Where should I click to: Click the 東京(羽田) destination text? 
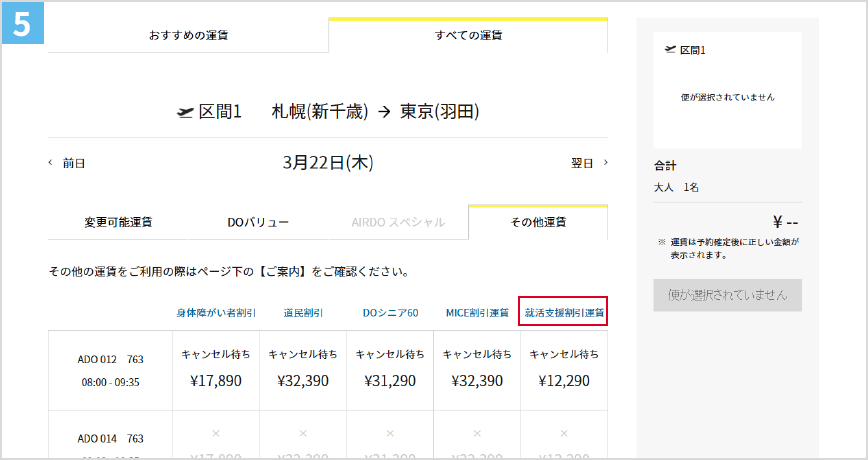click(440, 112)
